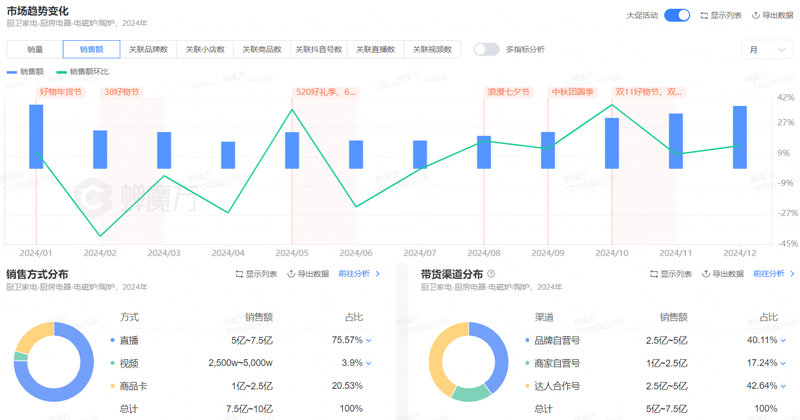Click the 显示列表 icon in top header
Screen dimensions: 800x420
[704, 16]
